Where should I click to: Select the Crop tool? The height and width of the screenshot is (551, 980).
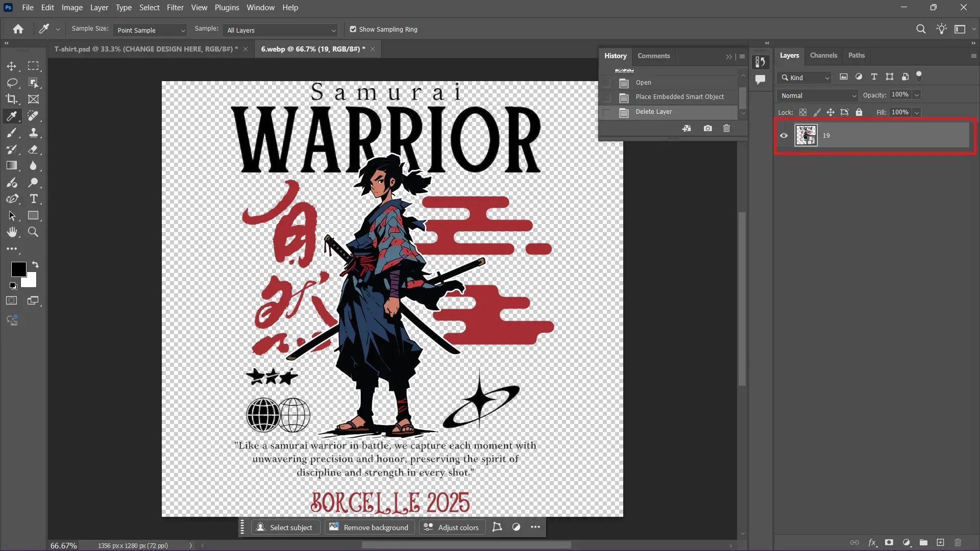12,99
